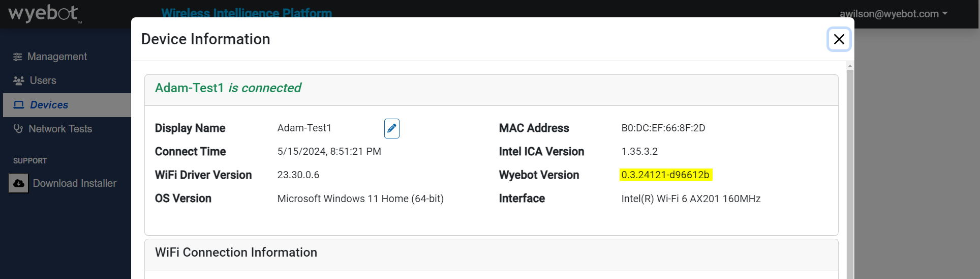Click the MAC Address value B0:DC:EF:66:8F:2D
Image resolution: width=980 pixels, height=279 pixels.
click(x=663, y=128)
